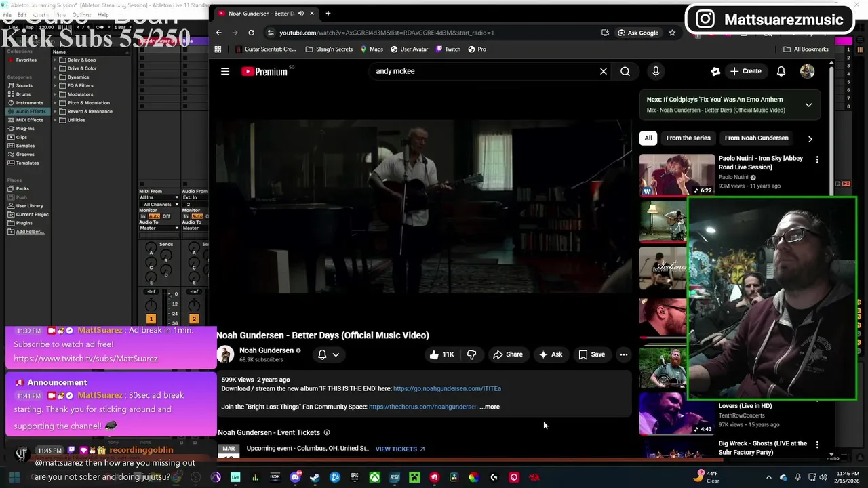Go to the YouTube Premium home logo

pyautogui.click(x=264, y=71)
